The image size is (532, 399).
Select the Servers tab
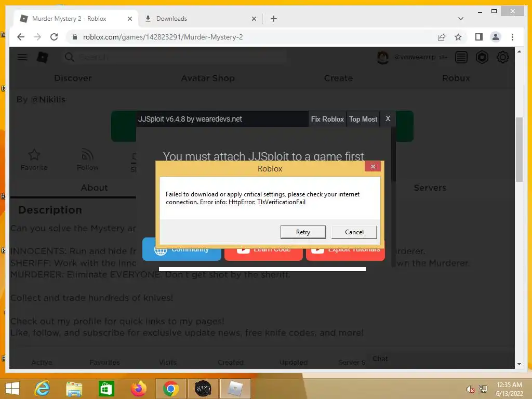click(x=430, y=188)
